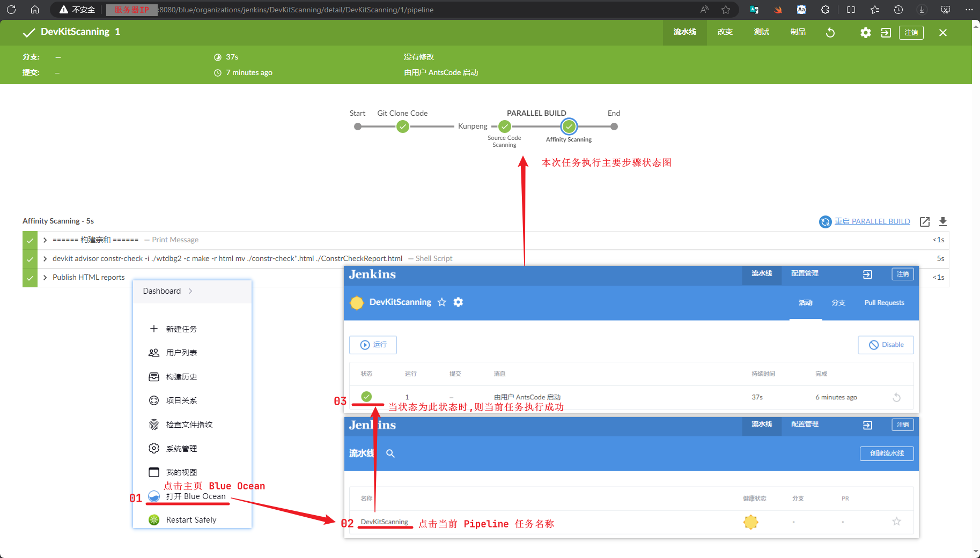Expand the 构建亲和 Print Message step
The height and width of the screenshot is (558, 980).
click(45, 240)
